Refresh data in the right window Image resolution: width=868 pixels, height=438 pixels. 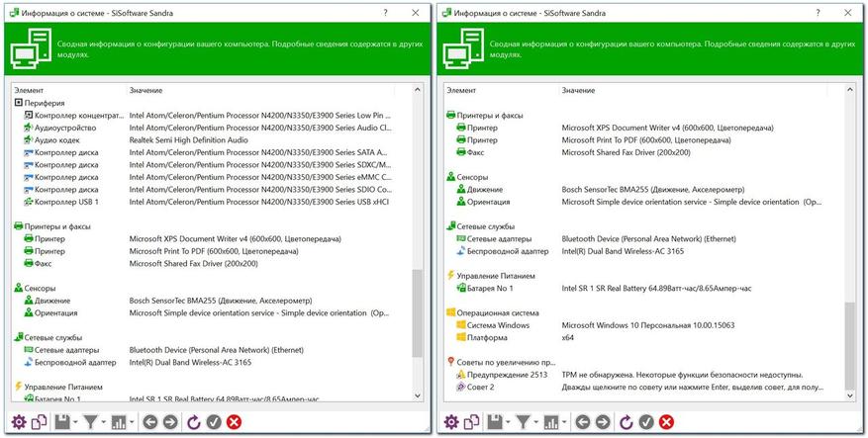click(627, 422)
